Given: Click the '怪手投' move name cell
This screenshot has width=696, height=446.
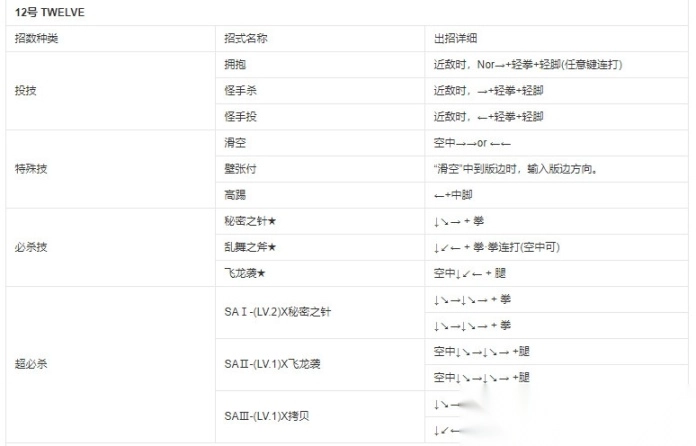Looking at the screenshot, I should tap(240, 116).
